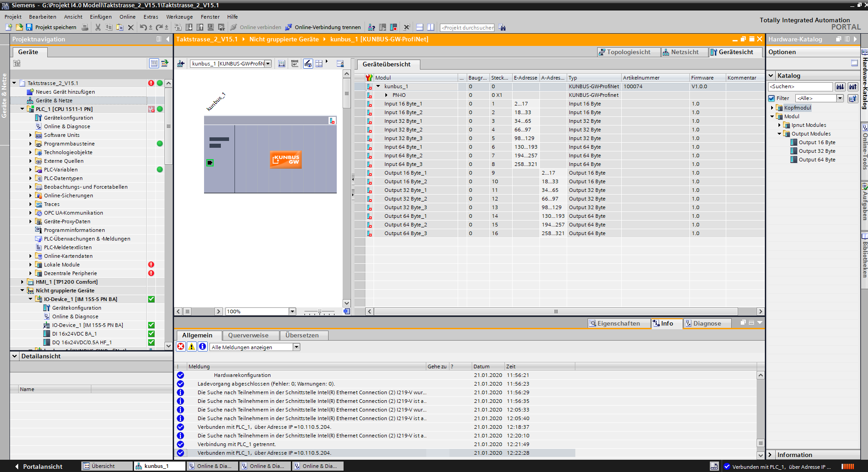Click the catalog search-up binoculars icon
Image resolution: width=868 pixels, height=472 pixels.
point(853,86)
